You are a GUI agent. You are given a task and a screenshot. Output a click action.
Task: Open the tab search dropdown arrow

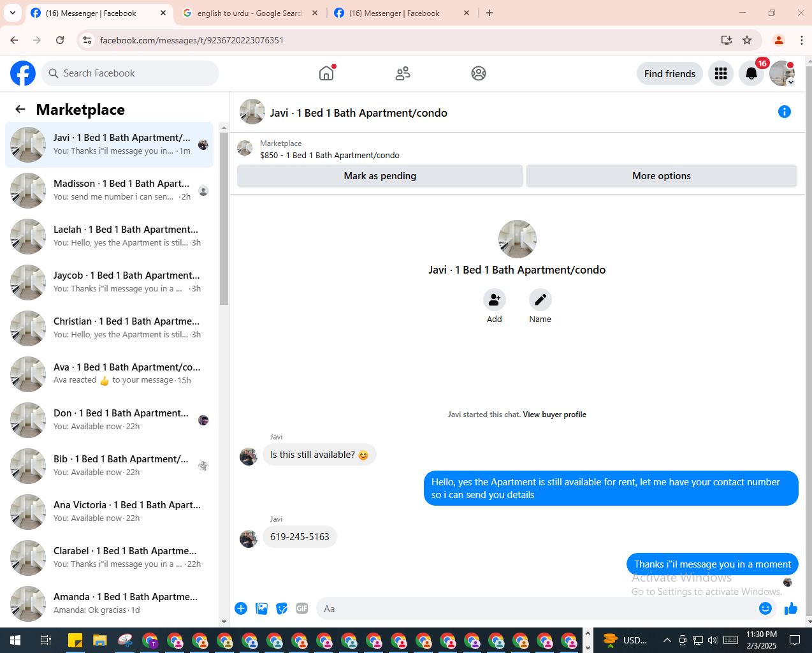(13, 13)
